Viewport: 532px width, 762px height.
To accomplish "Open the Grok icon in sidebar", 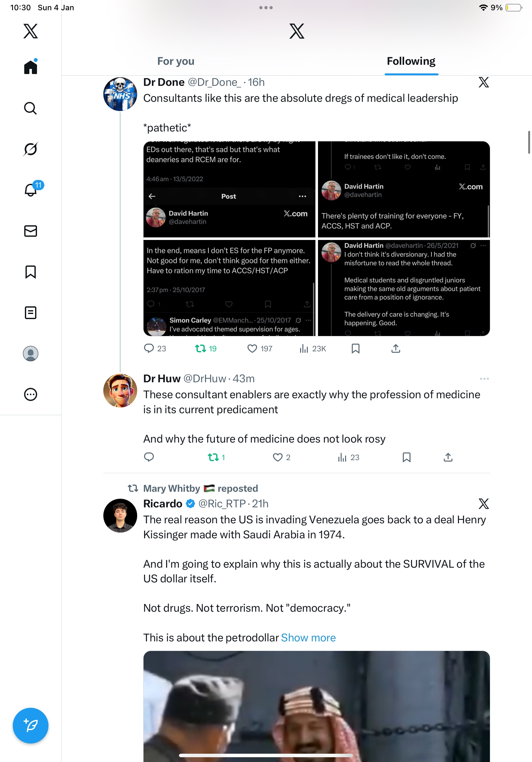I will click(x=31, y=149).
